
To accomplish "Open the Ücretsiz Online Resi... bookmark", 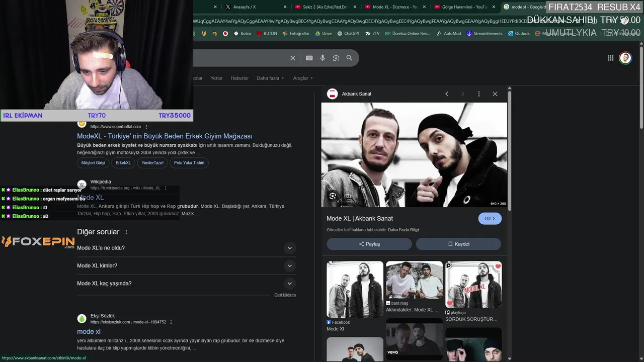I will pos(408,34).
